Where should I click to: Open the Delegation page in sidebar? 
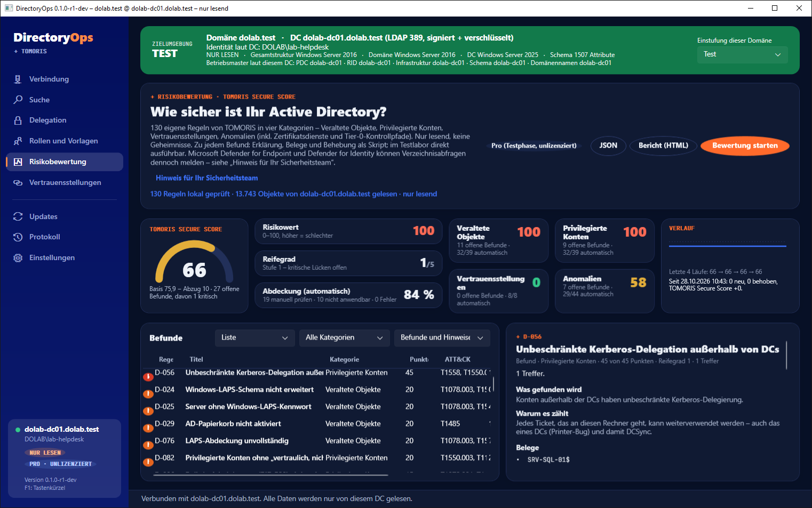(x=65, y=120)
